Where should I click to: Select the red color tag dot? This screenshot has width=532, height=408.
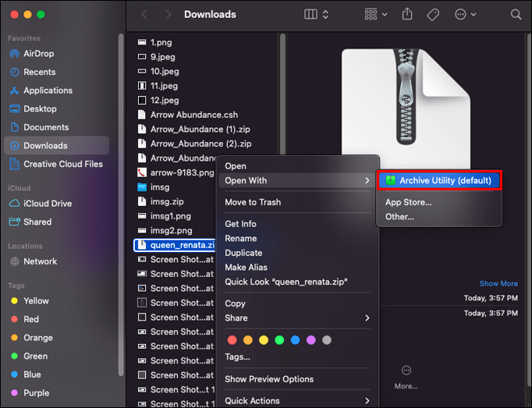[x=232, y=340]
